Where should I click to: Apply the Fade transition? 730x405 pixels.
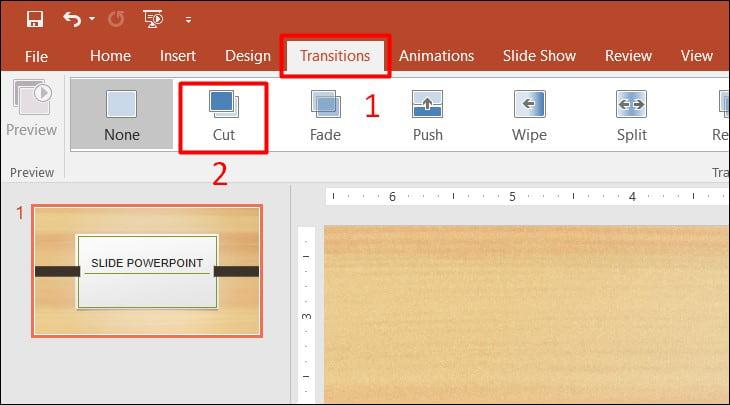coord(325,115)
